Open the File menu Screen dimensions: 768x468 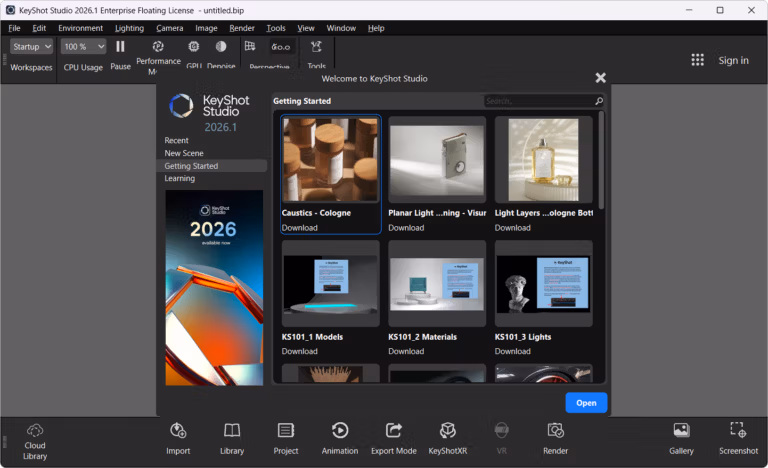point(14,28)
